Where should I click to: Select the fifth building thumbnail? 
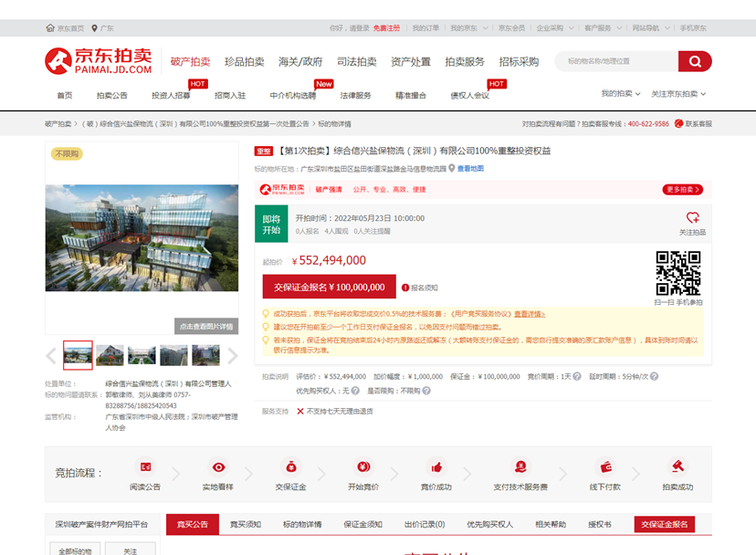(x=205, y=355)
